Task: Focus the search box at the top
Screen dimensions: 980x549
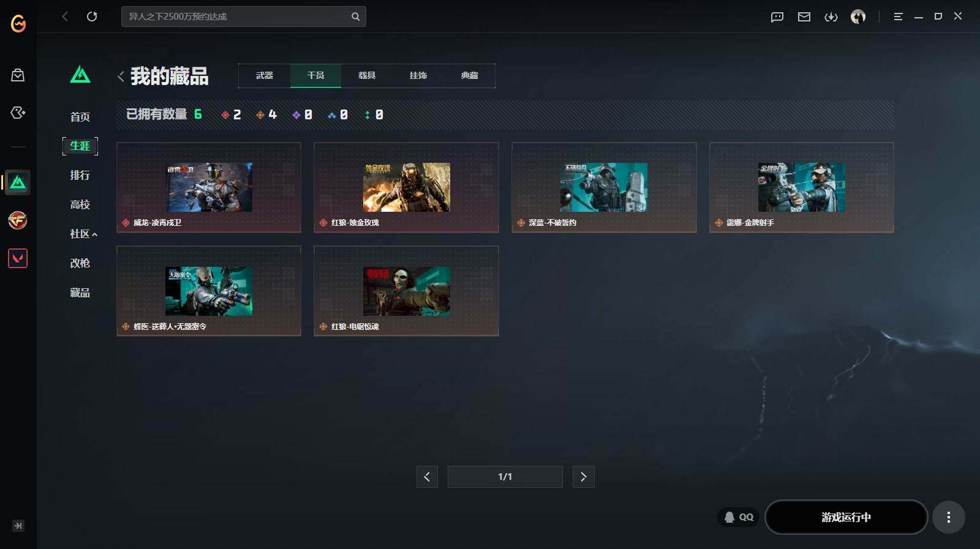Action: pyautogui.click(x=243, y=17)
